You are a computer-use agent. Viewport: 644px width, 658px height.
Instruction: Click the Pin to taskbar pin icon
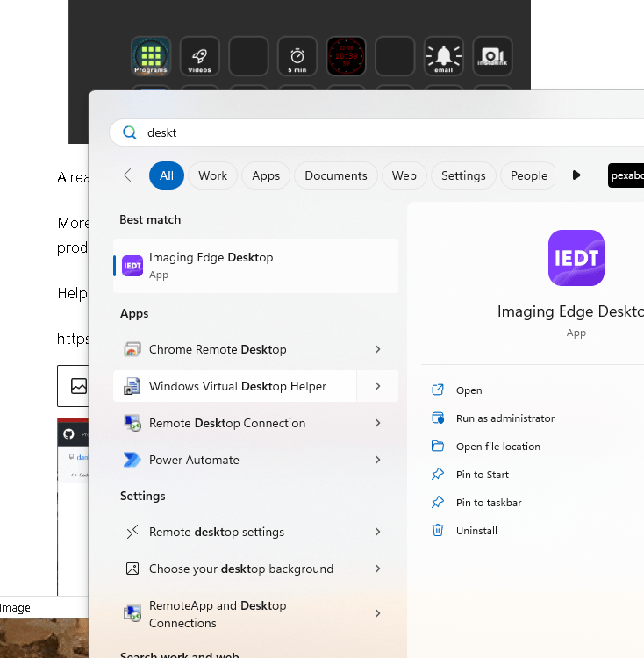coord(438,502)
